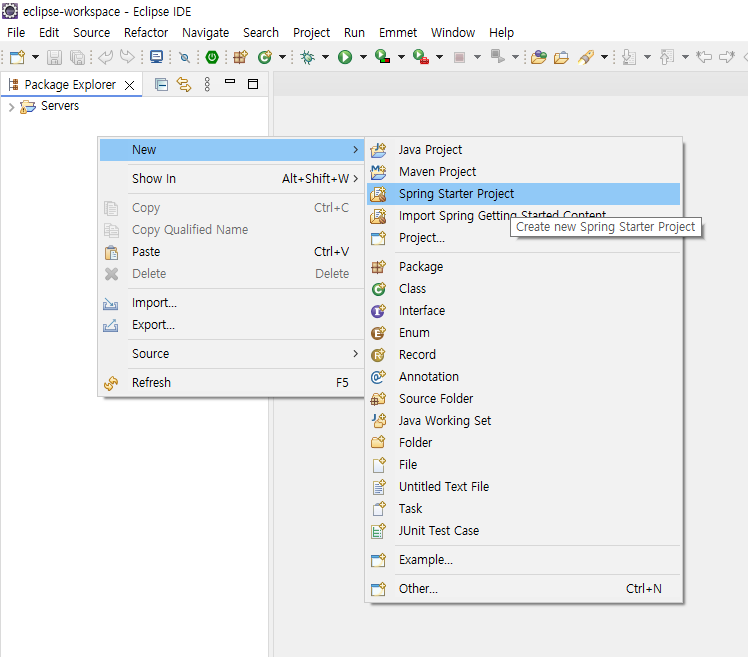Open the Run dropdown arrow
Screen dimensions: 748x657
pos(363,57)
